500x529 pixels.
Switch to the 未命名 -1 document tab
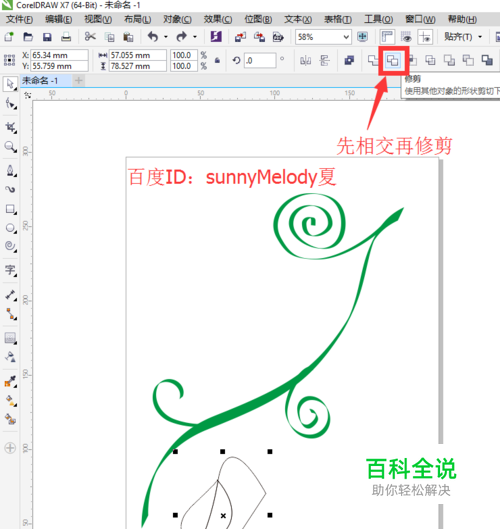click(x=46, y=81)
